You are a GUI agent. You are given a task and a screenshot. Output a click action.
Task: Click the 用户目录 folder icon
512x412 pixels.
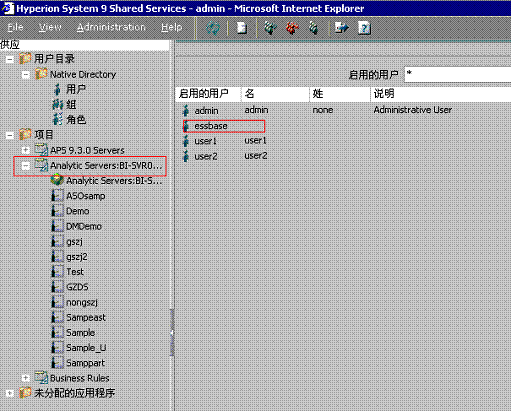tap(25, 59)
